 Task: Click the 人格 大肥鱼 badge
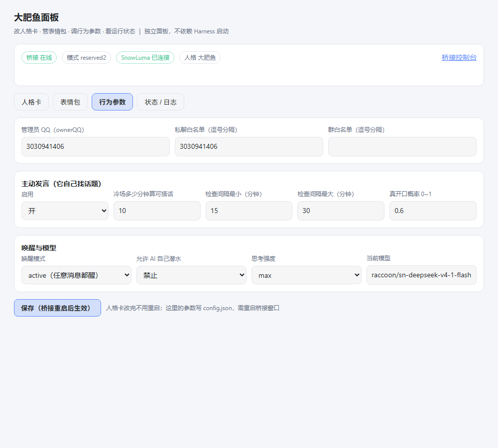[x=200, y=57]
